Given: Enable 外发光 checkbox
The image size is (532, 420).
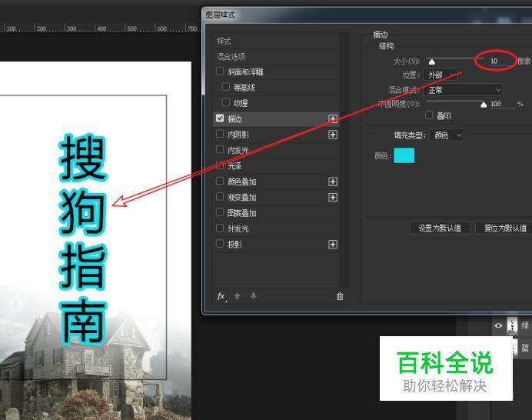Looking at the screenshot, I should pyautogui.click(x=220, y=228).
